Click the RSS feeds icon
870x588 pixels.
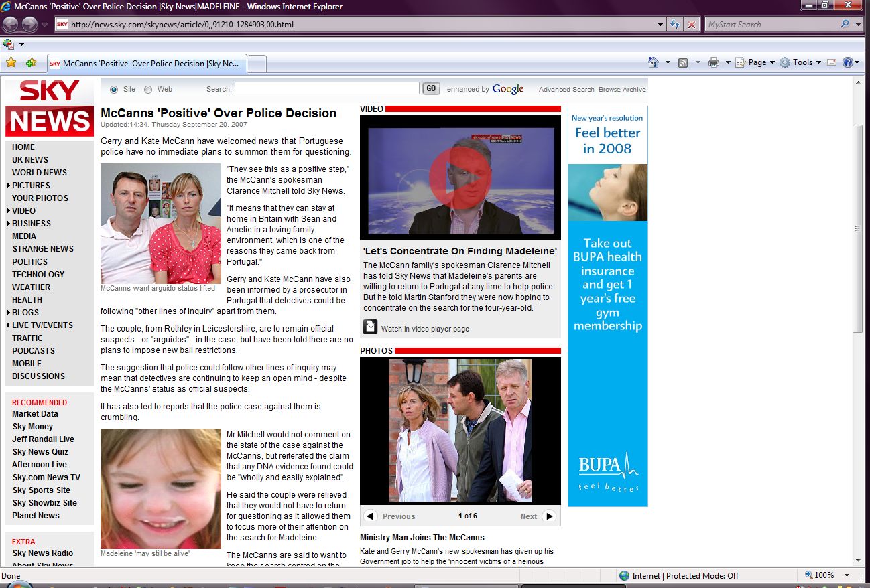[x=683, y=62]
